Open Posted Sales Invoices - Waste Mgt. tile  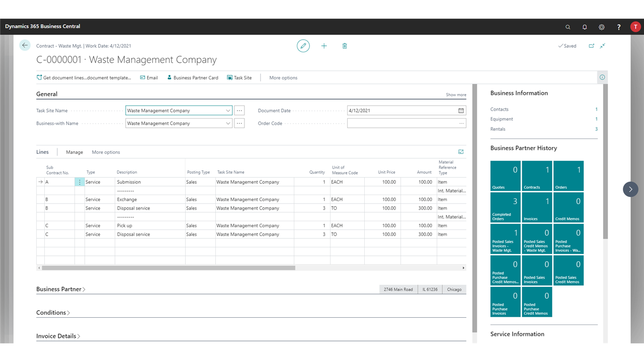506,239
